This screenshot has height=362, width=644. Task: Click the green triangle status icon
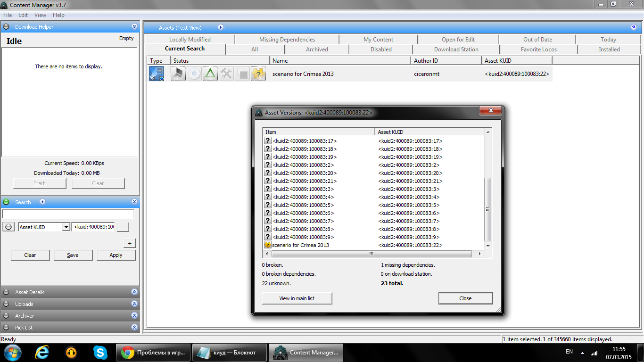coord(210,74)
